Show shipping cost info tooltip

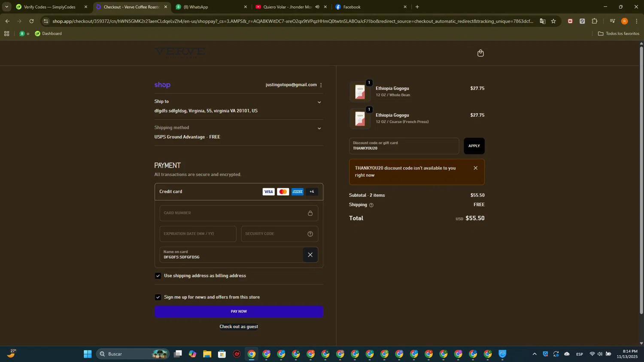click(x=371, y=205)
